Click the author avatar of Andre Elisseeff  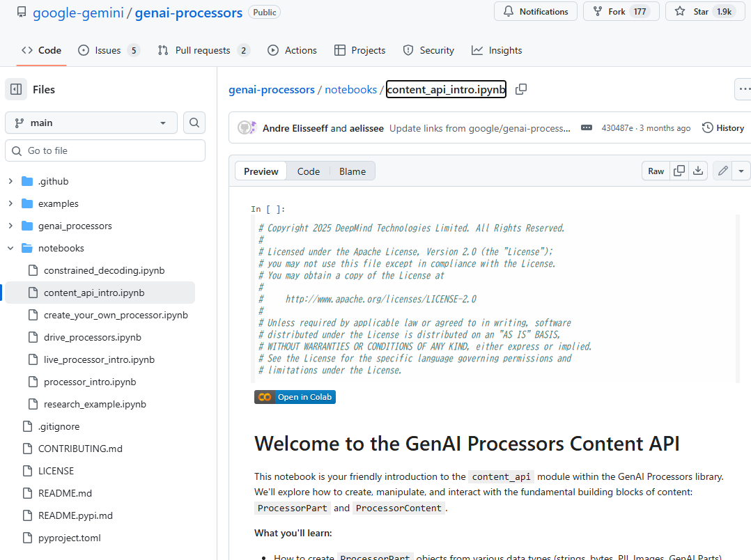tap(246, 128)
